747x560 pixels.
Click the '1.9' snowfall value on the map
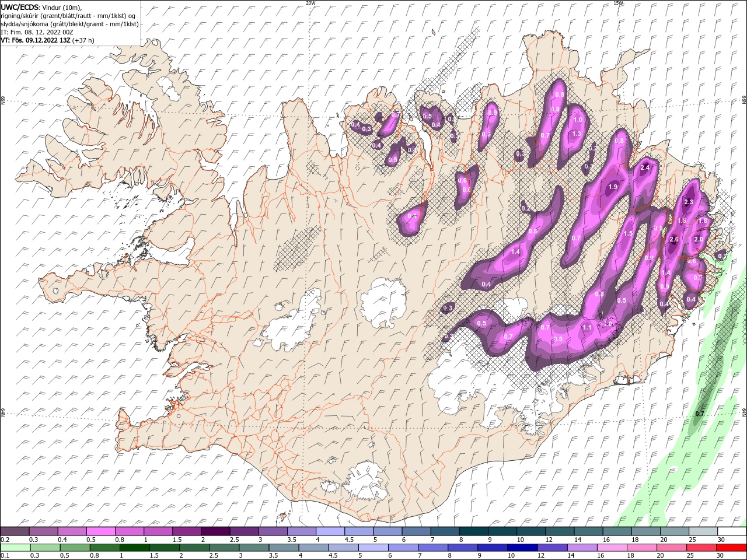(x=613, y=187)
